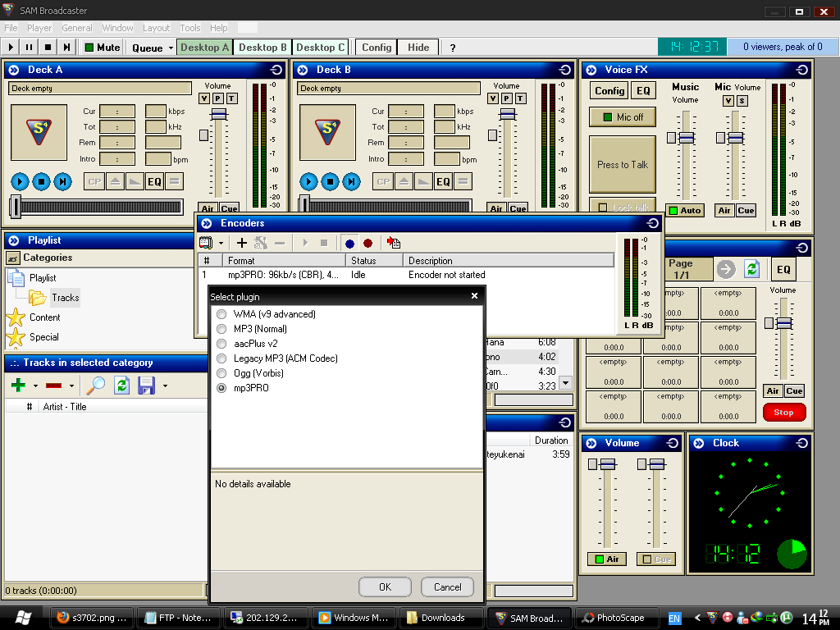The height and width of the screenshot is (630, 840).
Task: Toggle Air in Volume panel
Action: 606,559
